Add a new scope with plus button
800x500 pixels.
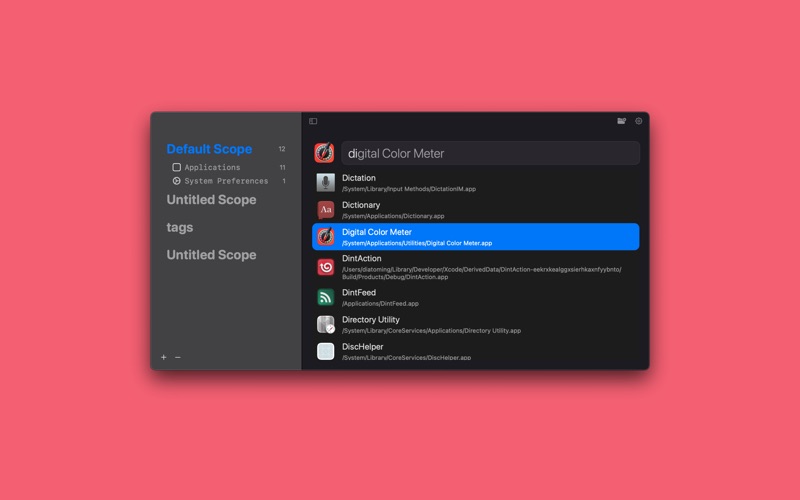(x=164, y=357)
